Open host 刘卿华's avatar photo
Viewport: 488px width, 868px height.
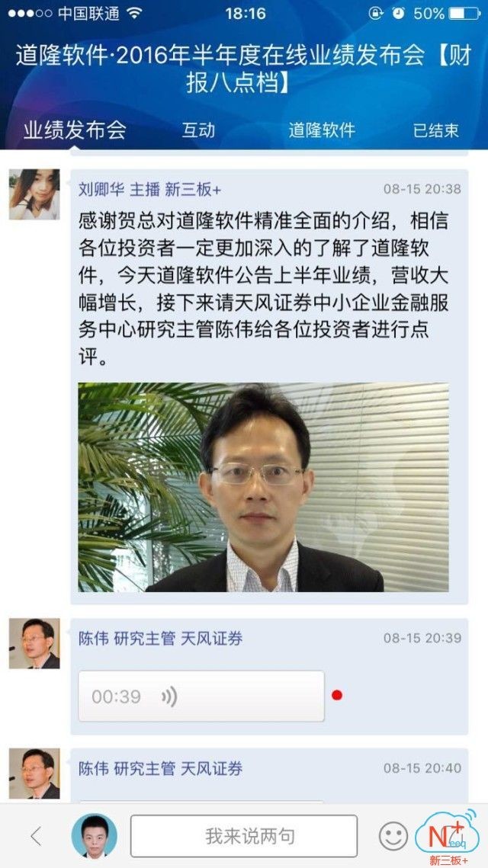pyautogui.click(x=34, y=194)
